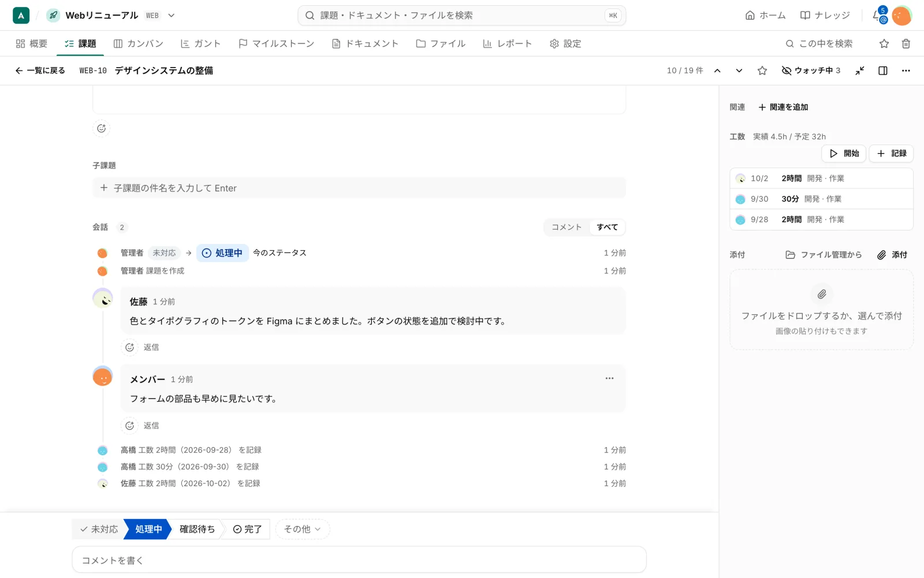Open the user avatar menu
This screenshot has height=578, width=924.
pyautogui.click(x=901, y=16)
